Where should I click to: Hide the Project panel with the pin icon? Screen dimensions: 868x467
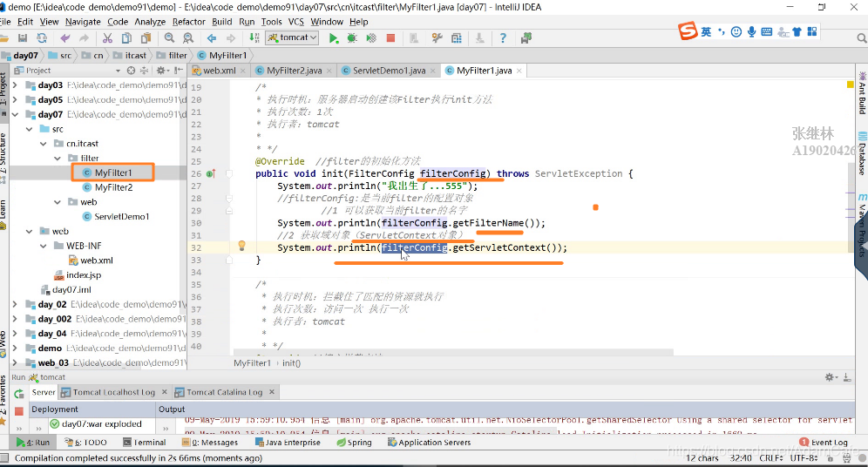pyautogui.click(x=179, y=71)
